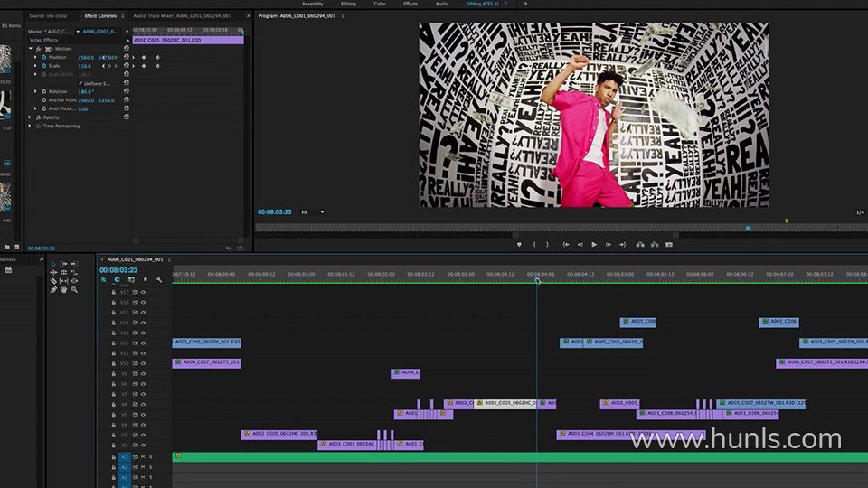Select the Selection arrow tool
The width and height of the screenshot is (868, 488).
pos(53,264)
